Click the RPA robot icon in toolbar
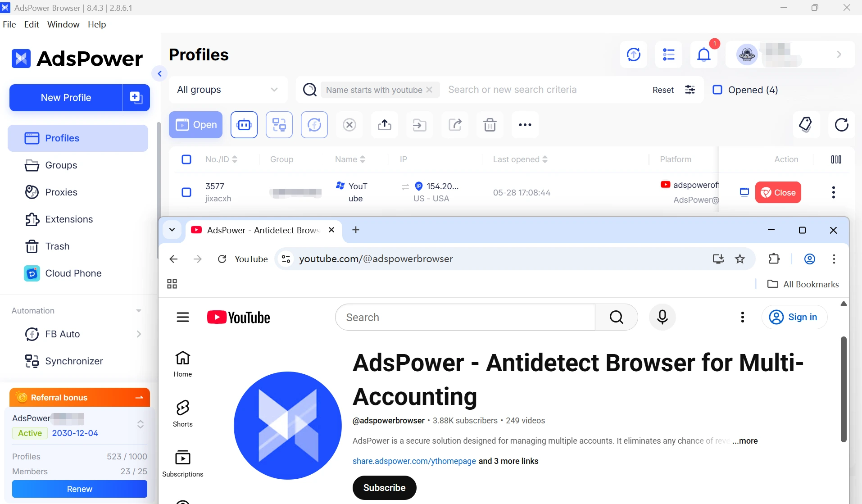862x504 pixels. tap(244, 125)
